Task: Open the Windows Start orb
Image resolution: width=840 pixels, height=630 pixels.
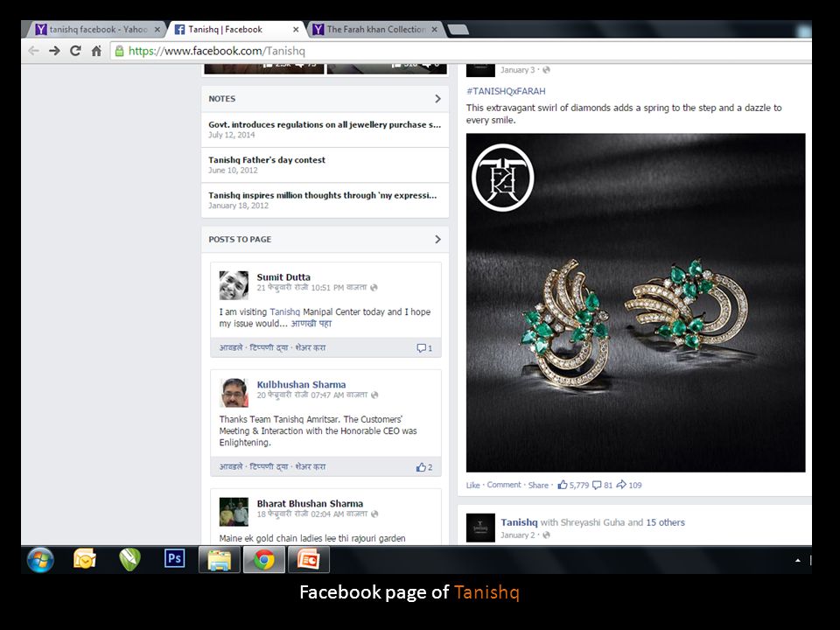Action: [40, 560]
